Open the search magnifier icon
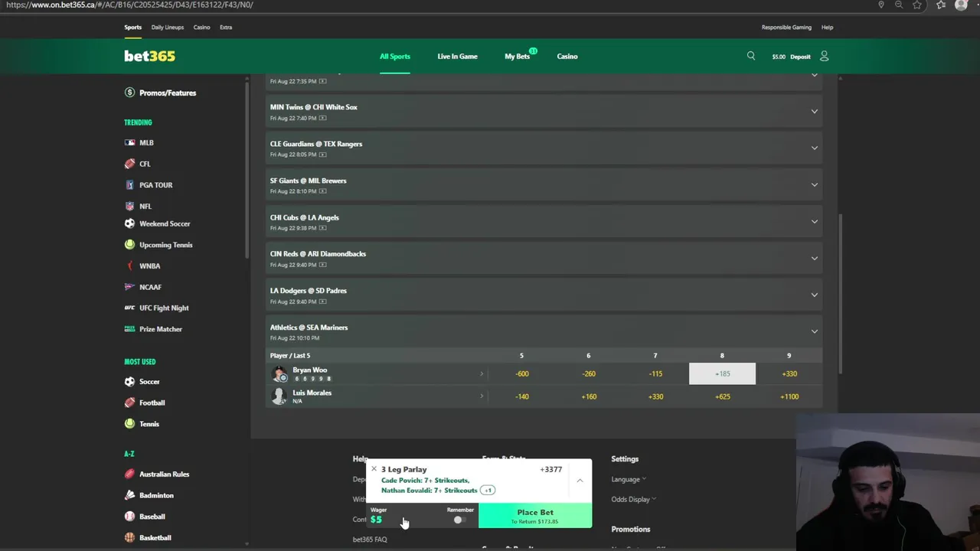 click(x=750, y=56)
